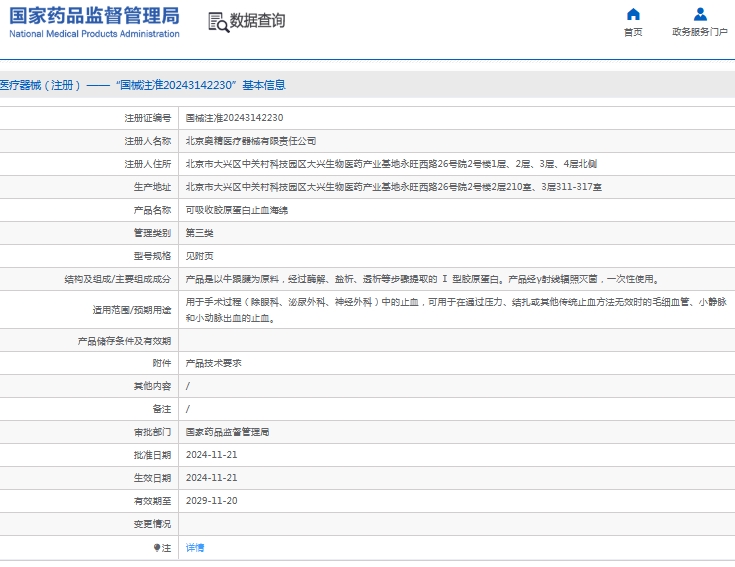Screen dimensions: 735x567
Task: Click the 结构及组成 description text
Action: pyautogui.click(x=423, y=279)
